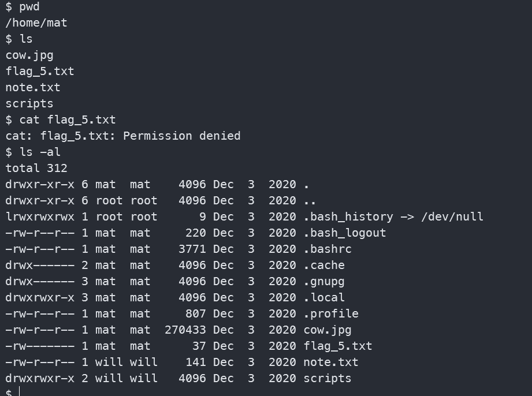
Task: Click the scripts directory in the long listing
Action: (x=328, y=379)
